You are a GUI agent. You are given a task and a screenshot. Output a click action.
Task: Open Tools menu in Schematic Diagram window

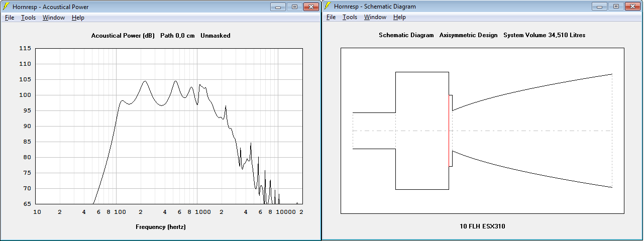tap(350, 17)
